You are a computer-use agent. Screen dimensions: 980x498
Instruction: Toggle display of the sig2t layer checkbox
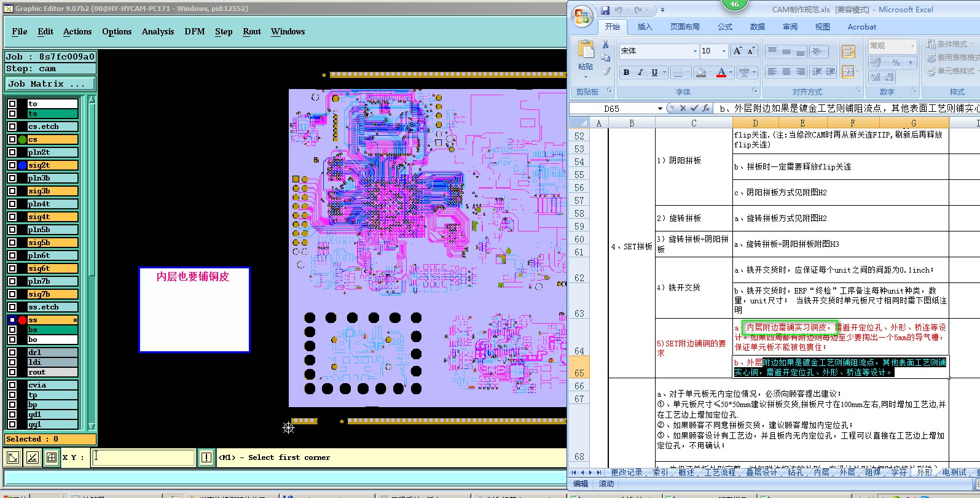(12, 165)
